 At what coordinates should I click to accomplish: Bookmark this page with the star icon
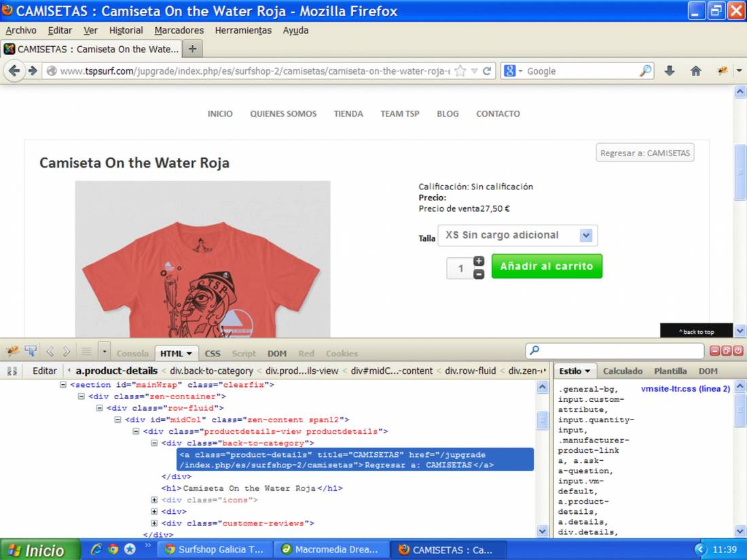coord(460,71)
